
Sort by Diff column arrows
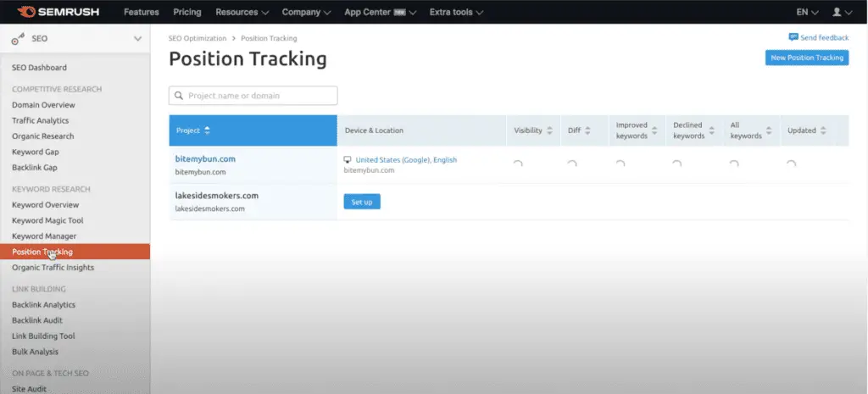point(587,130)
